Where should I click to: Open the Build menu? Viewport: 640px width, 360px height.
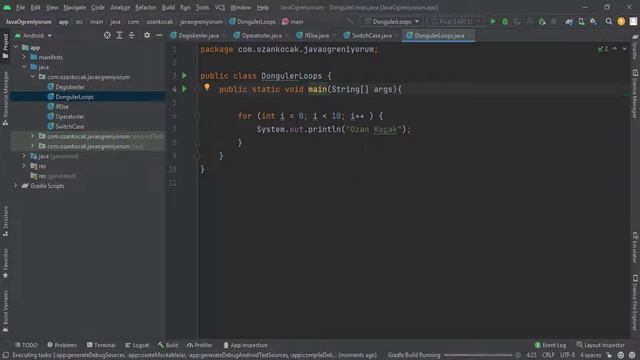(168, 7)
